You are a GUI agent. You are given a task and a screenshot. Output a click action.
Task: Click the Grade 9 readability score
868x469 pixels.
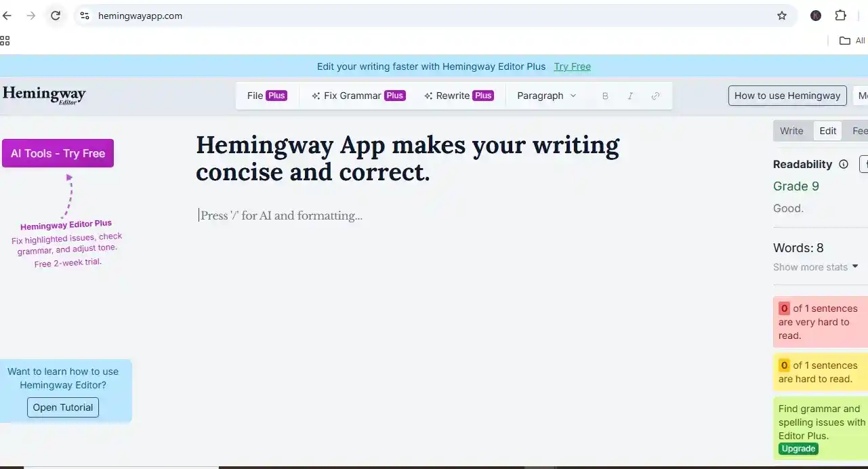pos(796,186)
